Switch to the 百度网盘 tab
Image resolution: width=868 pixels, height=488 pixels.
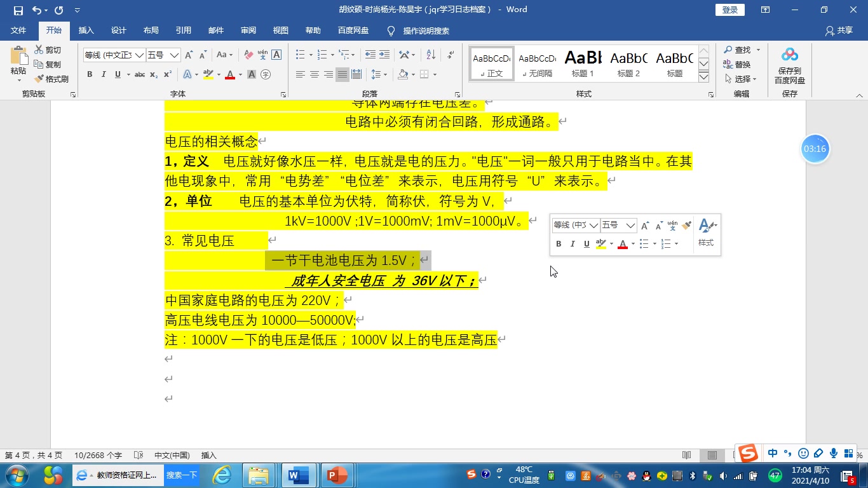353,30
